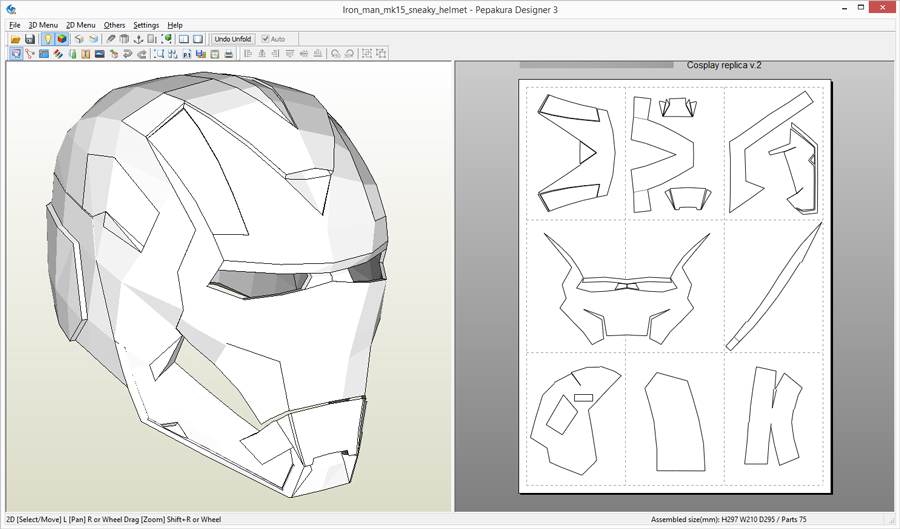This screenshot has width=900, height=529.
Task: Click the rotate 90 clockwise icon
Action: pyautogui.click(x=349, y=54)
